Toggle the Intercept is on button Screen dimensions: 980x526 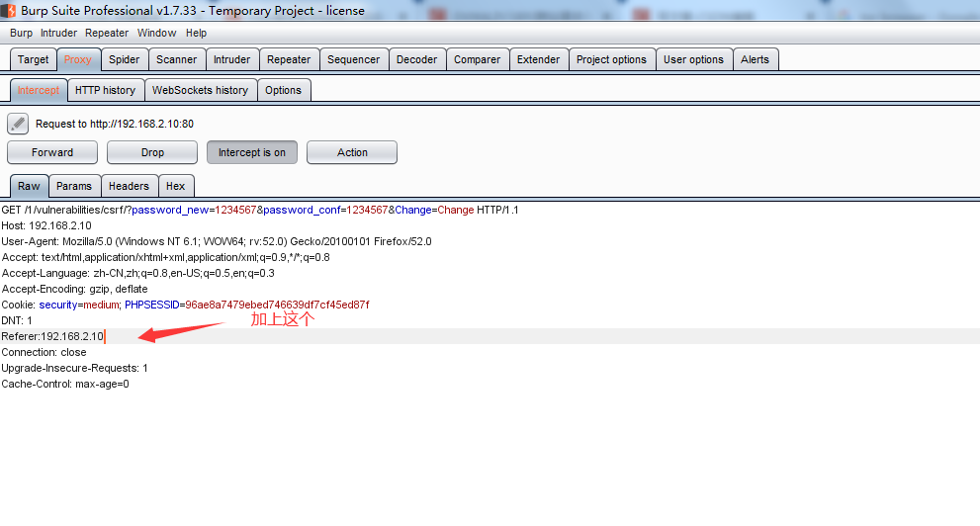[252, 152]
